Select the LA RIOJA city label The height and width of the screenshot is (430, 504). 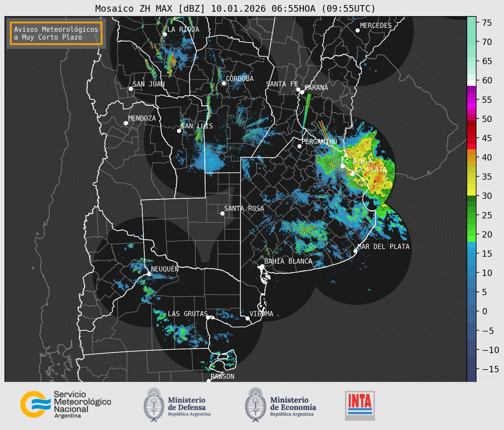(183, 29)
